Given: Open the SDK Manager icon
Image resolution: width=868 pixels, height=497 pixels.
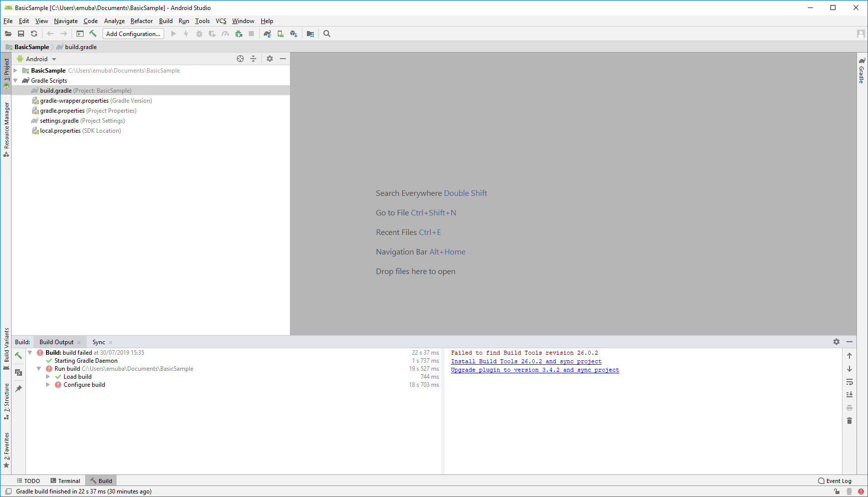Looking at the screenshot, I should click(294, 34).
